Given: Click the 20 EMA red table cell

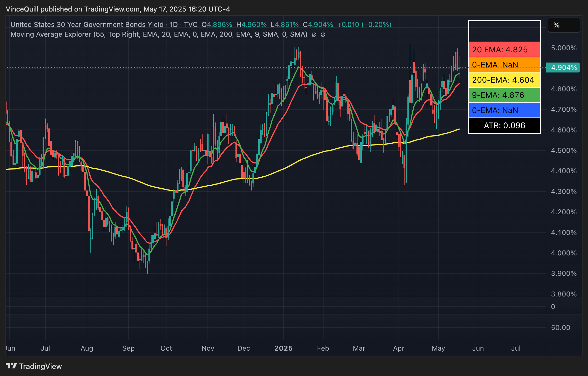Looking at the screenshot, I should click(504, 49).
